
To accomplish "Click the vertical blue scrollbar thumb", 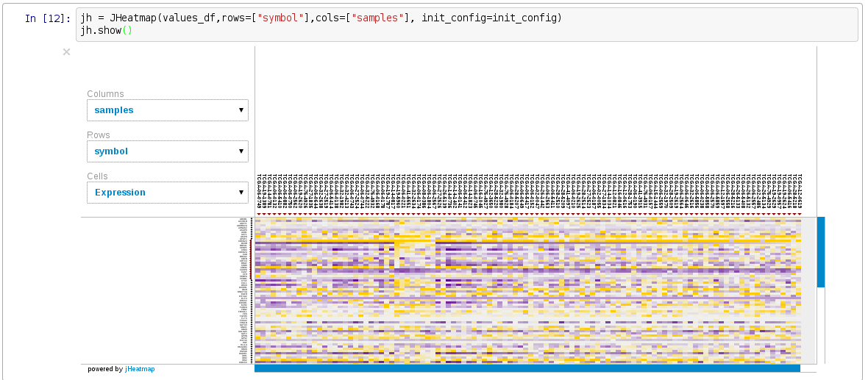I will 820,251.
